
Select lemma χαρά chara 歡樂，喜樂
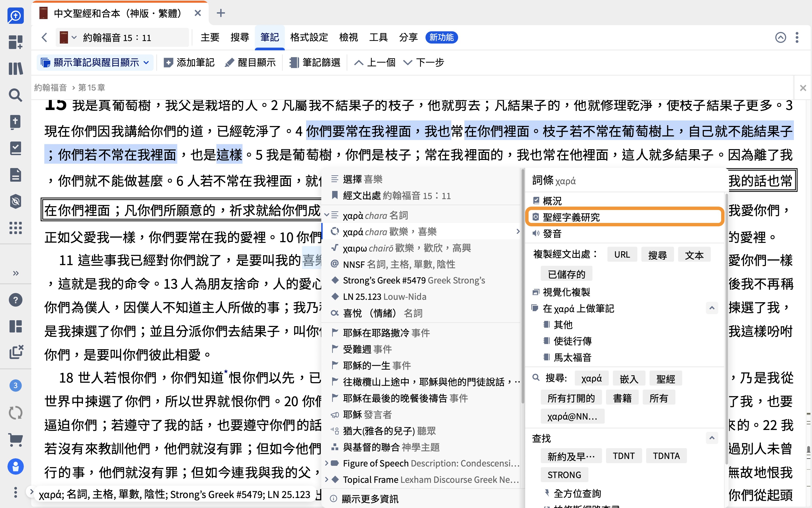pos(421,232)
